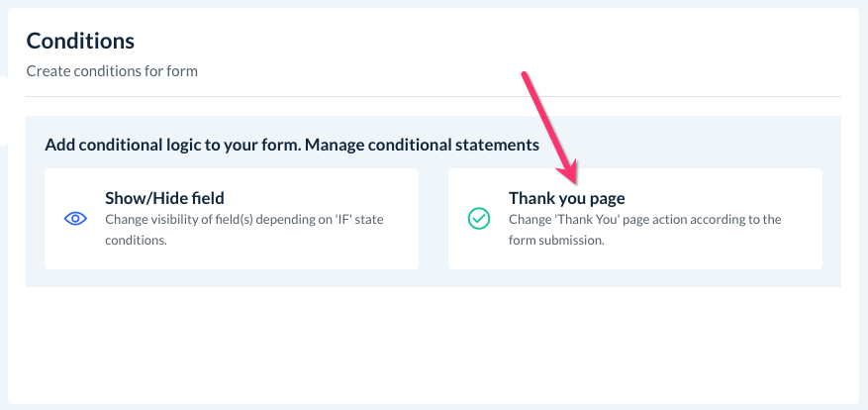
Task: Click the 'Thank you page' title text
Action: click(566, 198)
